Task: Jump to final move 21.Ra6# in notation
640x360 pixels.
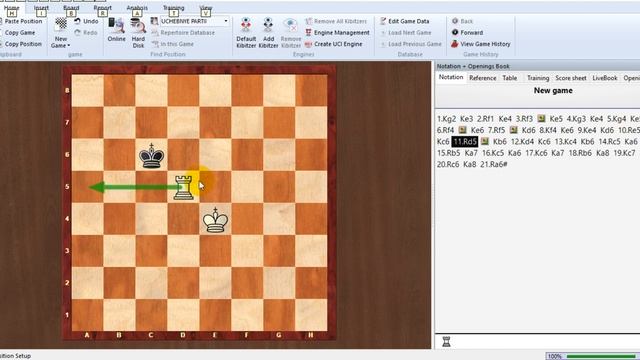Action: click(x=493, y=164)
